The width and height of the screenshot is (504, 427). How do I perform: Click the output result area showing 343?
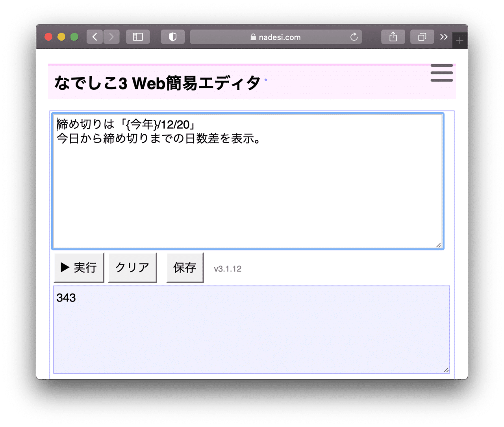[x=252, y=330]
